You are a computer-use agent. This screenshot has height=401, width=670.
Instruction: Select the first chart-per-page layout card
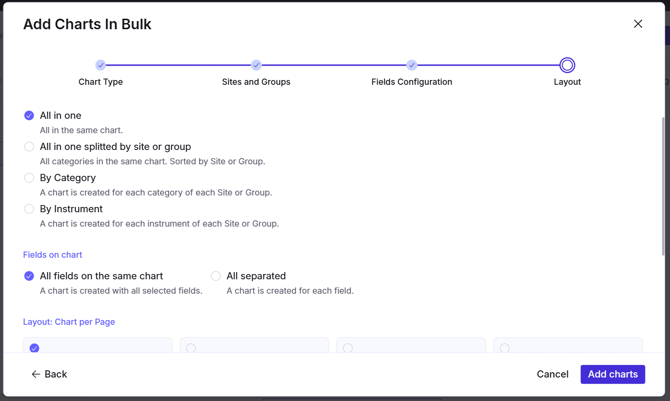tap(98, 345)
